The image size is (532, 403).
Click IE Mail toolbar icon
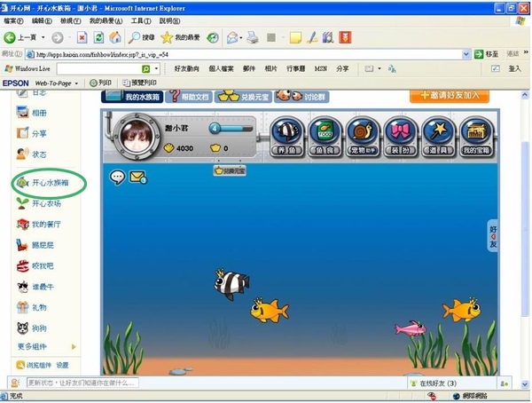pos(232,37)
